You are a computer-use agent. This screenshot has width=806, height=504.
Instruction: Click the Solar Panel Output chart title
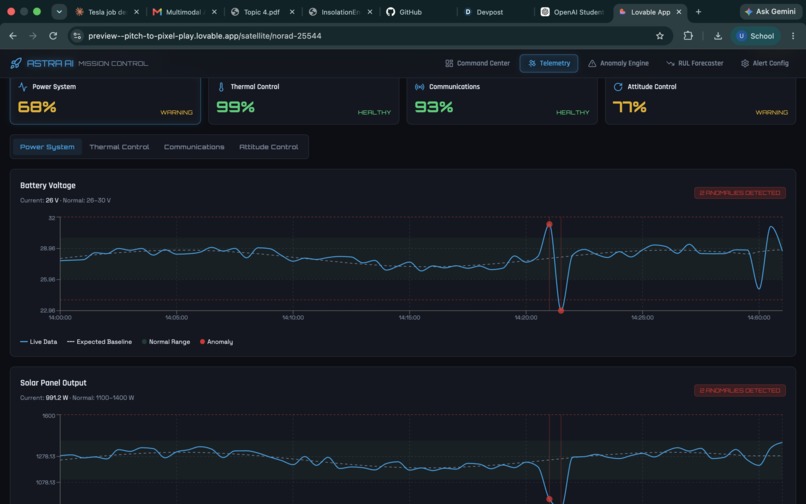[x=53, y=383]
